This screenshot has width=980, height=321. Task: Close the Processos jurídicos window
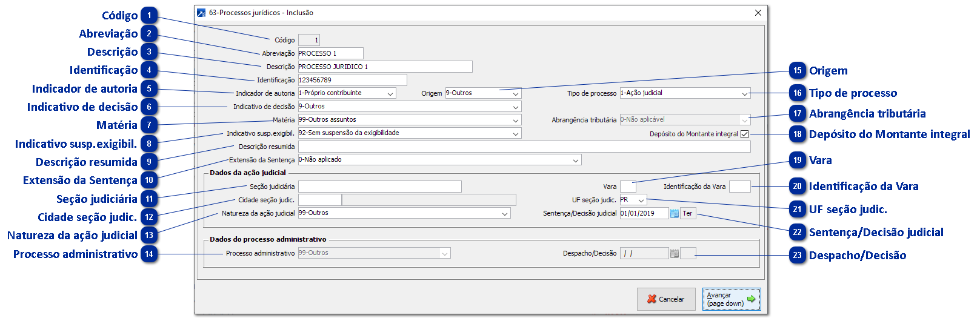758,13
